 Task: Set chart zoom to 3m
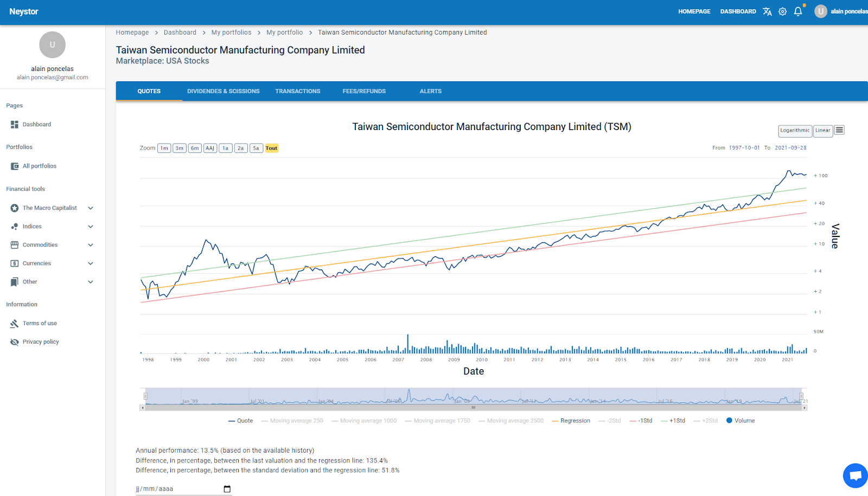pyautogui.click(x=180, y=148)
